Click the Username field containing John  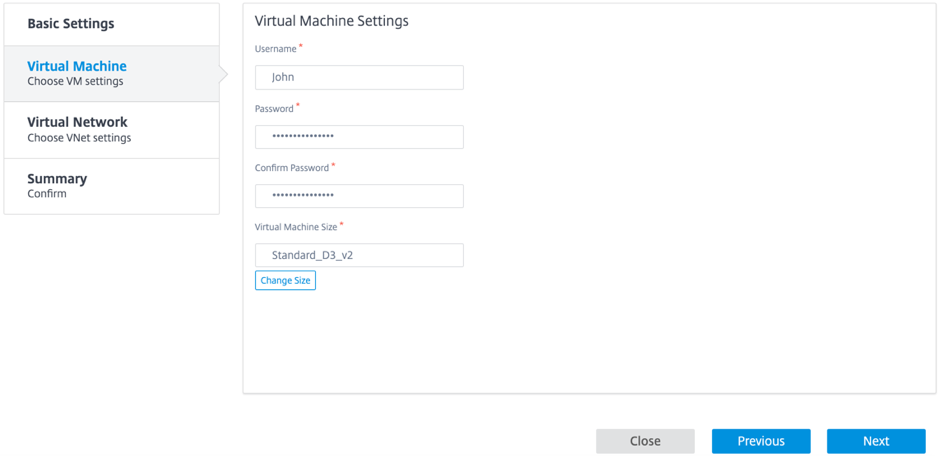pyautogui.click(x=359, y=77)
